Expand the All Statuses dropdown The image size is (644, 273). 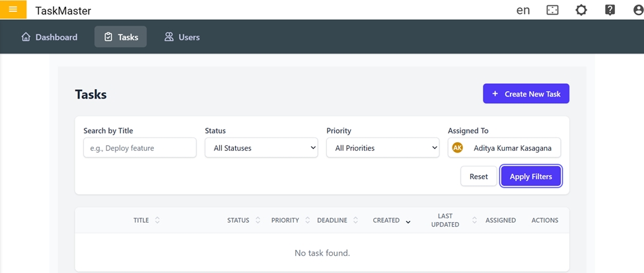click(x=262, y=148)
